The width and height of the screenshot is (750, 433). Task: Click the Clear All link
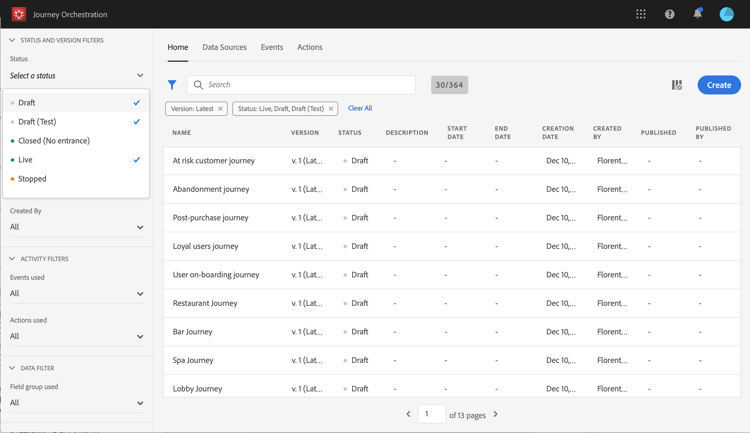pyautogui.click(x=360, y=108)
